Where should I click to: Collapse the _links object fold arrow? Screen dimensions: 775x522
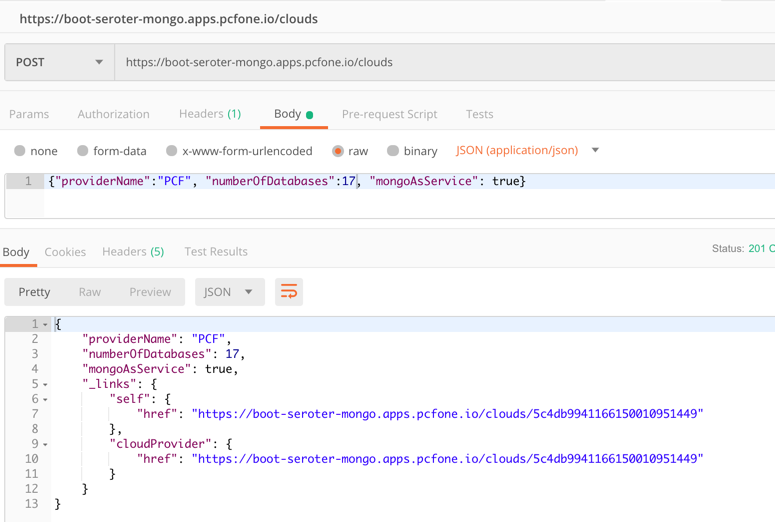coord(45,385)
